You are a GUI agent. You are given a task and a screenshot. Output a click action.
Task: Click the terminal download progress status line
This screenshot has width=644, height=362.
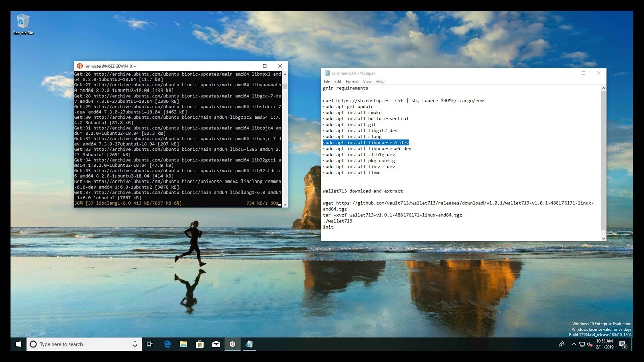tap(178, 203)
